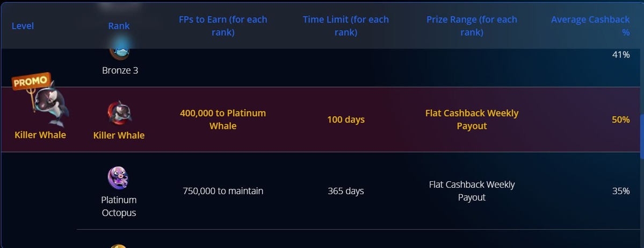Click the Prize Range column header

coord(472,26)
